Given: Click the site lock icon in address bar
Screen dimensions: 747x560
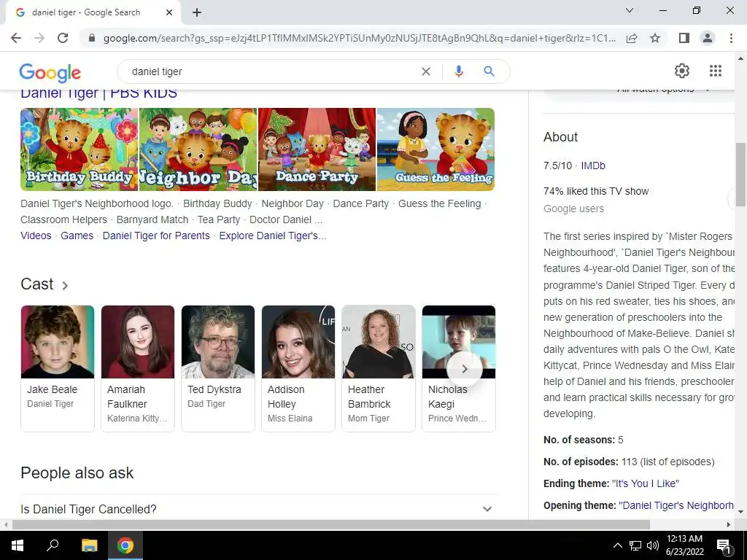Looking at the screenshot, I should tap(92, 38).
